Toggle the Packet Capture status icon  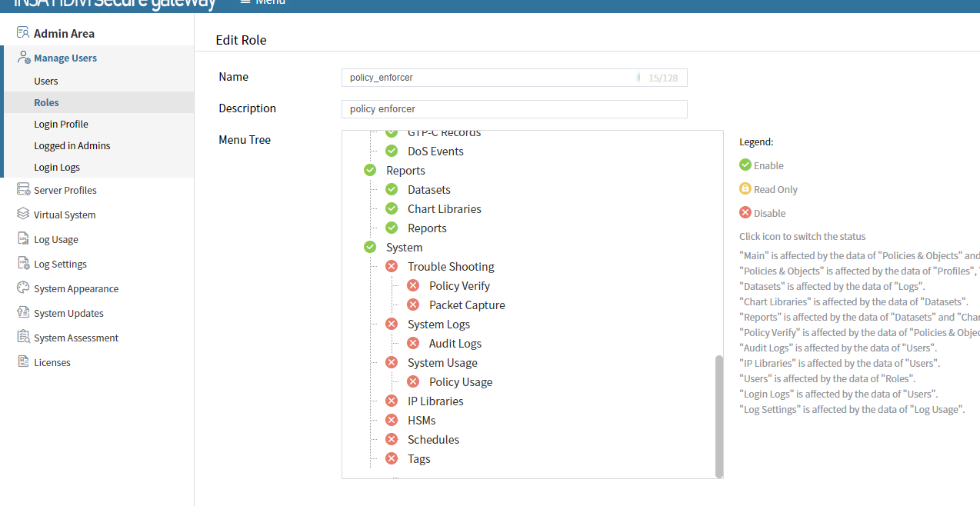[x=413, y=305]
